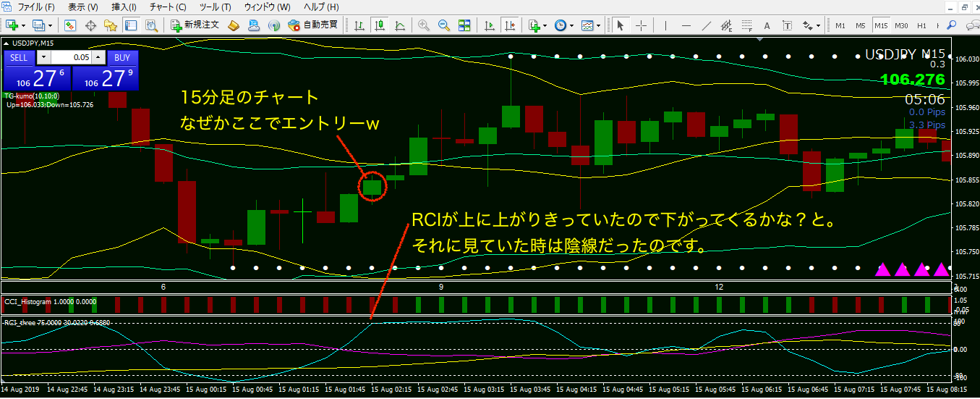Select the trendline drawing tool
Viewport: 980px width, 399px height.
(707, 25)
